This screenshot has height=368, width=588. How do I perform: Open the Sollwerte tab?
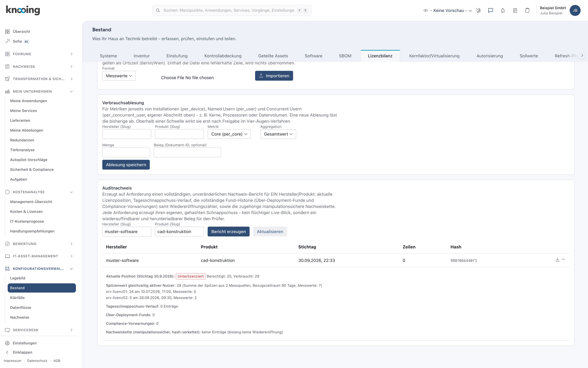coord(529,56)
